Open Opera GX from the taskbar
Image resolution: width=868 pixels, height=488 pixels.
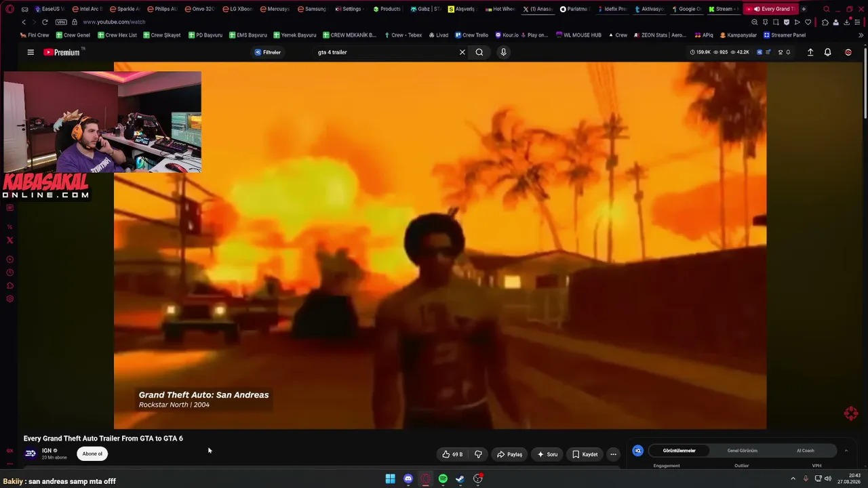[426, 479]
